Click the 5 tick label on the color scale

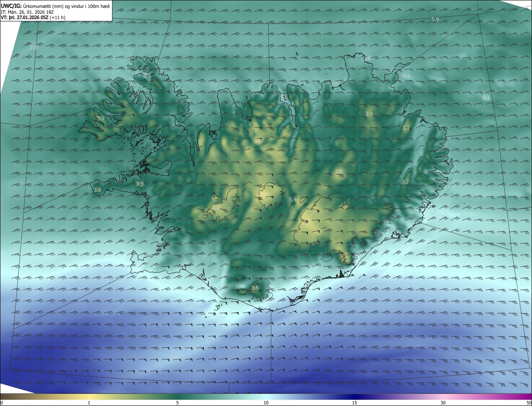(177, 403)
